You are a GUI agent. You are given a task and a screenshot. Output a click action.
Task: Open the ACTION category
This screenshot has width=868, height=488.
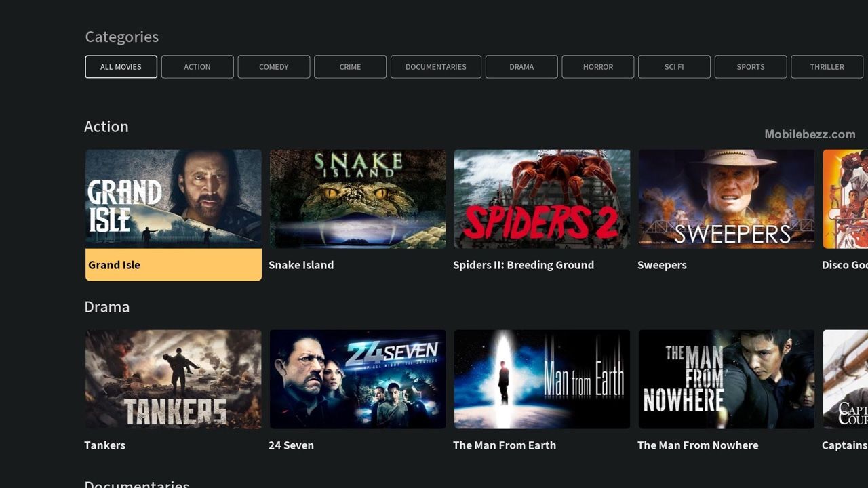pos(197,67)
